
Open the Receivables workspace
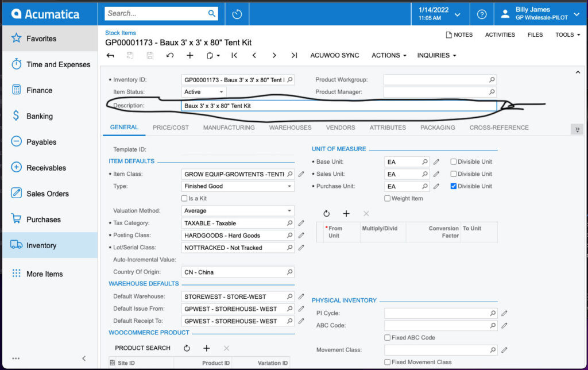pos(50,168)
